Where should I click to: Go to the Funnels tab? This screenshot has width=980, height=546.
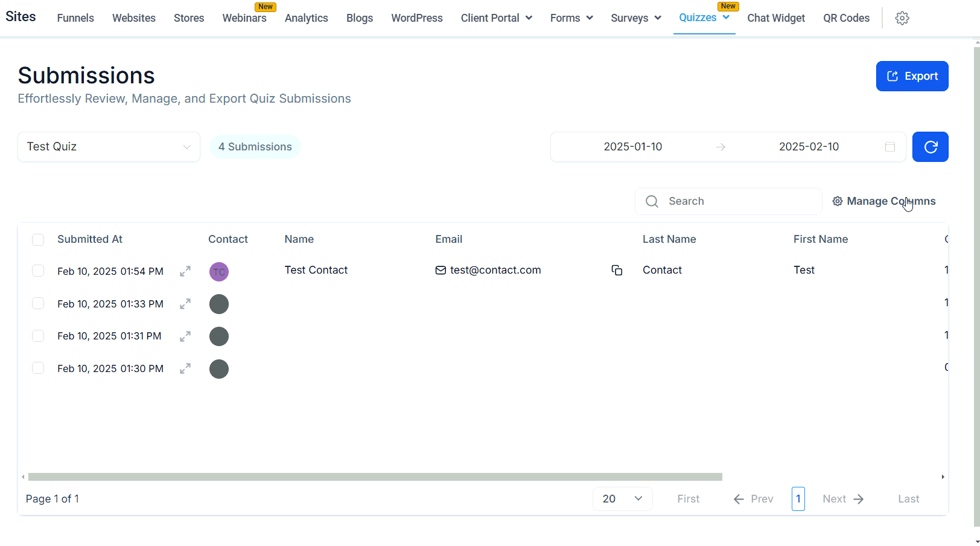(75, 18)
